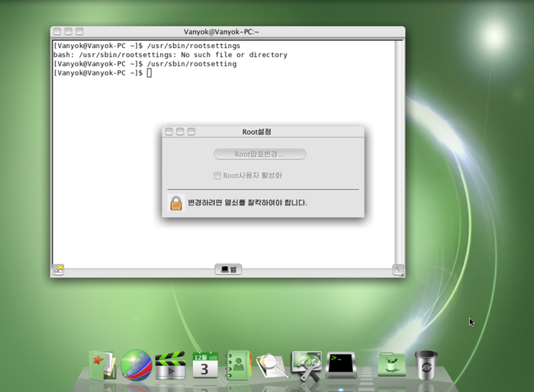Click the 쉘 button at terminal bottom
Screen dimensions: 534x392
(228, 269)
